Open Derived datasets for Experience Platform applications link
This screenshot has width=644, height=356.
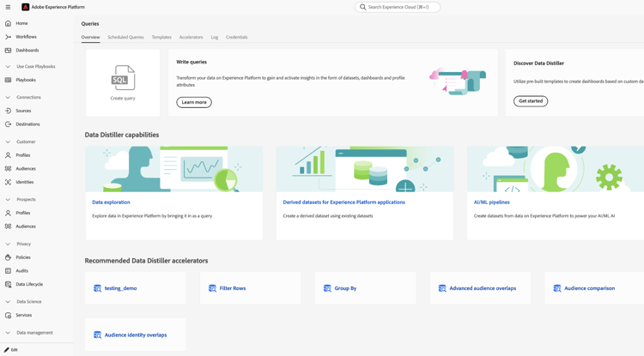343,202
